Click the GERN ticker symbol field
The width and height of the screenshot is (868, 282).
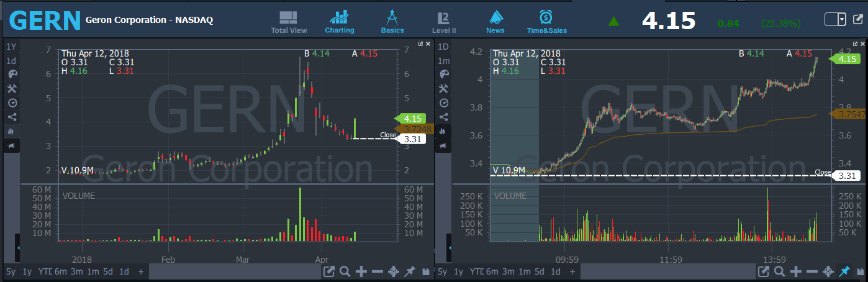tap(45, 20)
